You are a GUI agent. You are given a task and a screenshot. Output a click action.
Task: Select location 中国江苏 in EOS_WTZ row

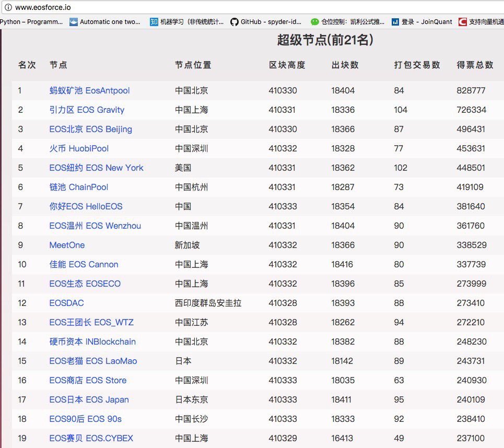pyautogui.click(x=192, y=322)
